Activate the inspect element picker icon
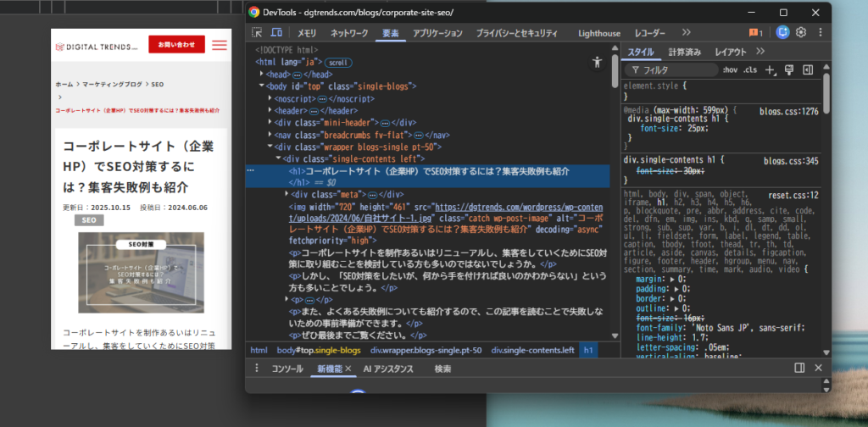 point(257,33)
